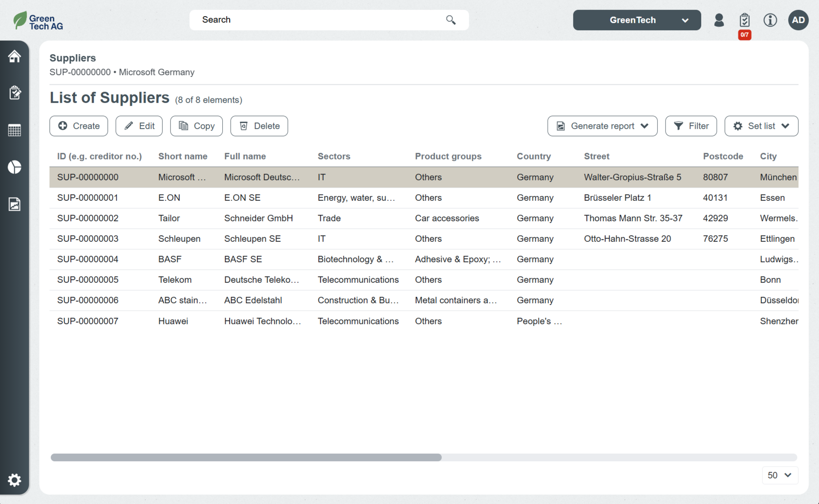Expand the Generate report dropdown
Screen dimensions: 819x504
(602, 126)
